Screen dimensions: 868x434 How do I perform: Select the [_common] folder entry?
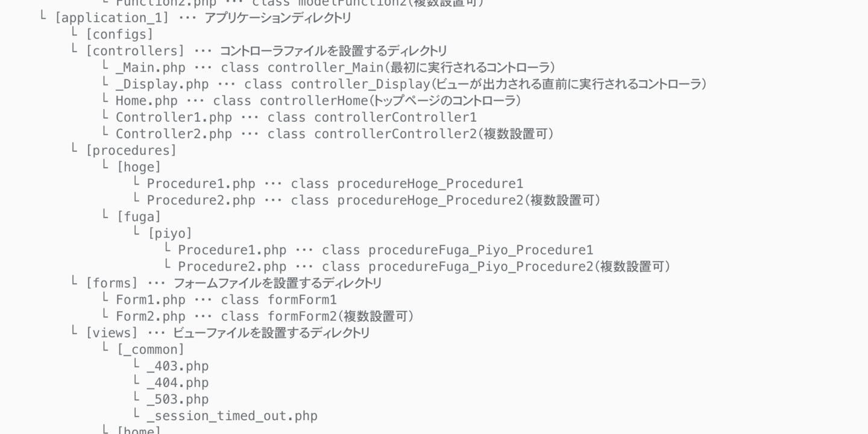(x=151, y=350)
